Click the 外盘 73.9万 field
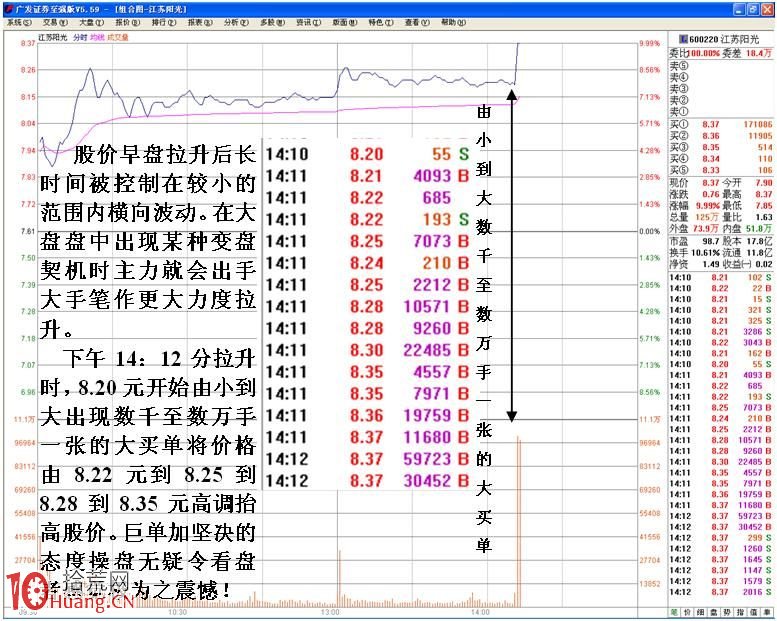The height and width of the screenshot is (621, 777). click(695, 228)
